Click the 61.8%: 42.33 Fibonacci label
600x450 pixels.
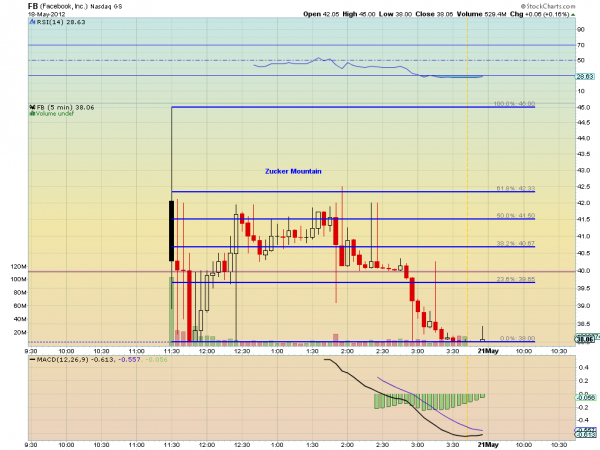point(515,189)
